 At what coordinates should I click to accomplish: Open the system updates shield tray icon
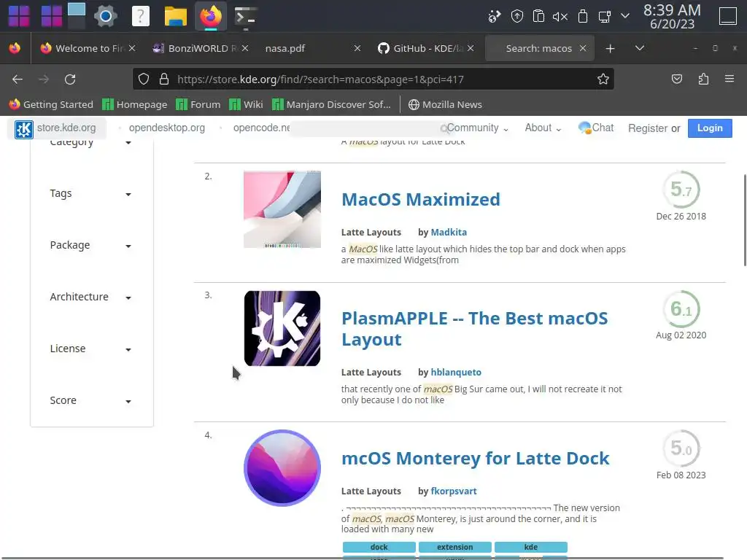516,17
